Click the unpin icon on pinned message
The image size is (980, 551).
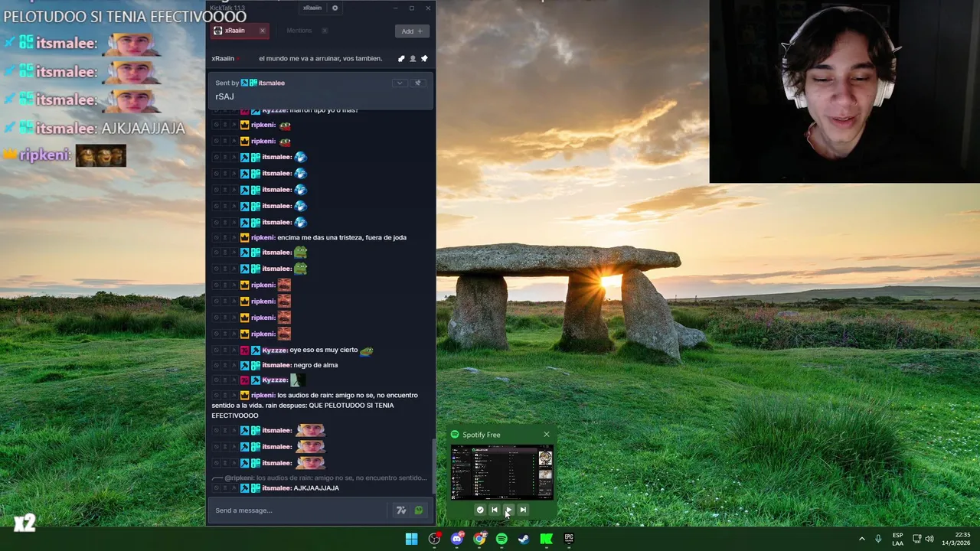[417, 83]
